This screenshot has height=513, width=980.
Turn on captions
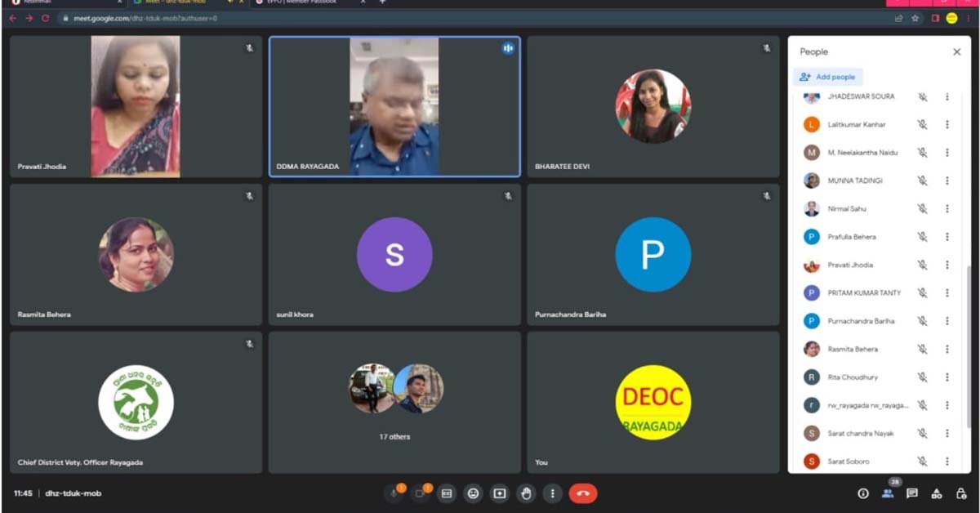tap(447, 493)
